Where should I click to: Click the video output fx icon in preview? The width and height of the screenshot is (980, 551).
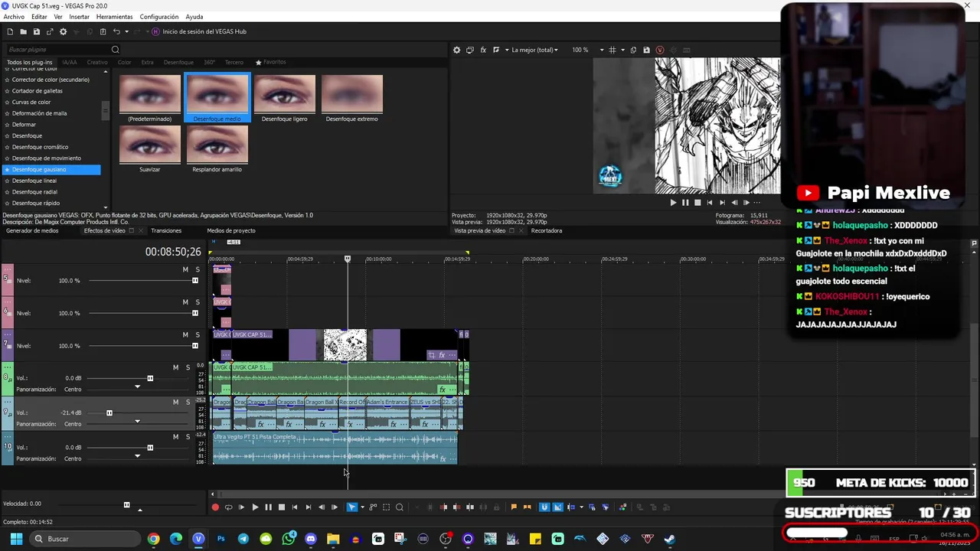coord(483,50)
